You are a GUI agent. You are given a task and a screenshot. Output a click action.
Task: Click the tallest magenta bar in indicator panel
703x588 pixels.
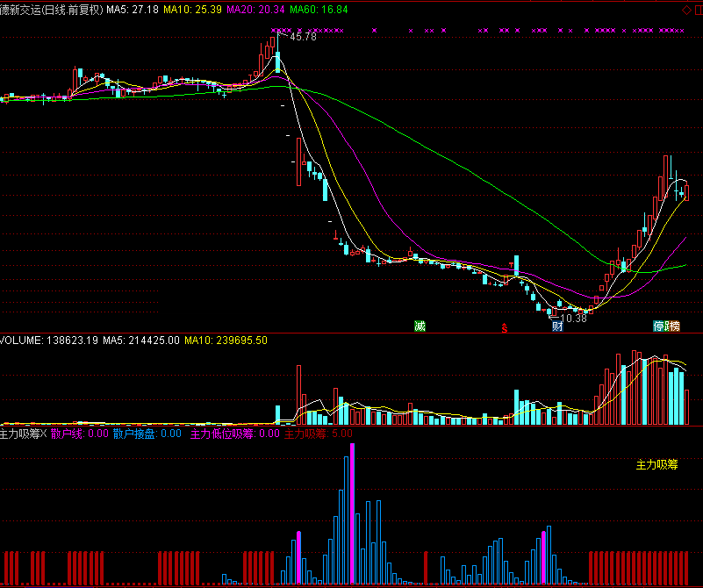click(352, 513)
